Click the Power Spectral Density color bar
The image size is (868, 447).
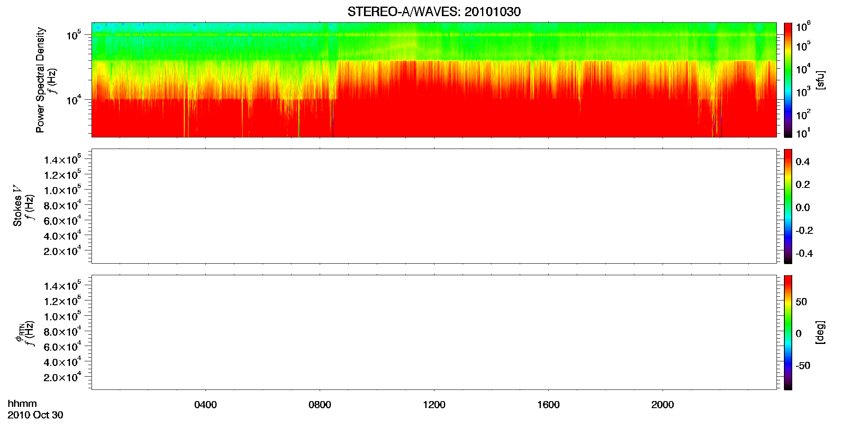(x=788, y=79)
